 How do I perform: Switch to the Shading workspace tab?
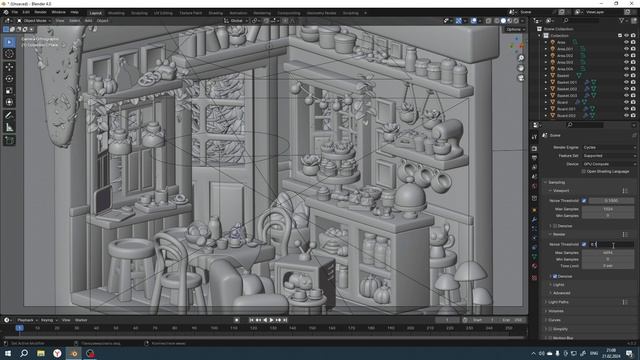pos(216,13)
